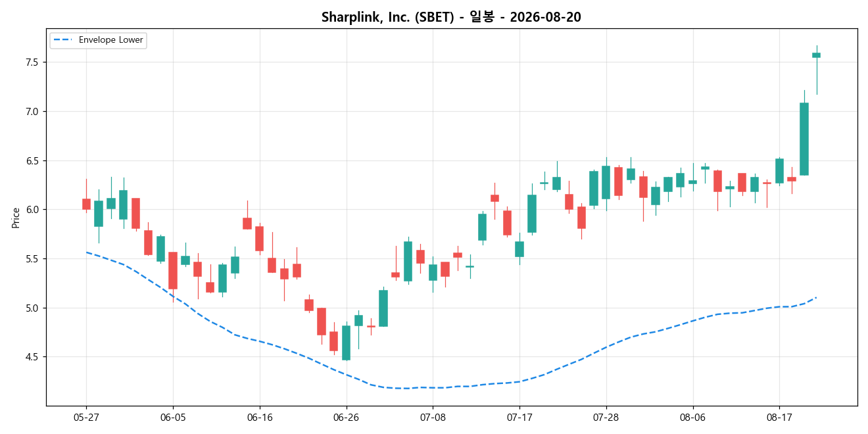Click the green candle at 07-28
This screenshot has height=434, width=868.
(x=606, y=182)
